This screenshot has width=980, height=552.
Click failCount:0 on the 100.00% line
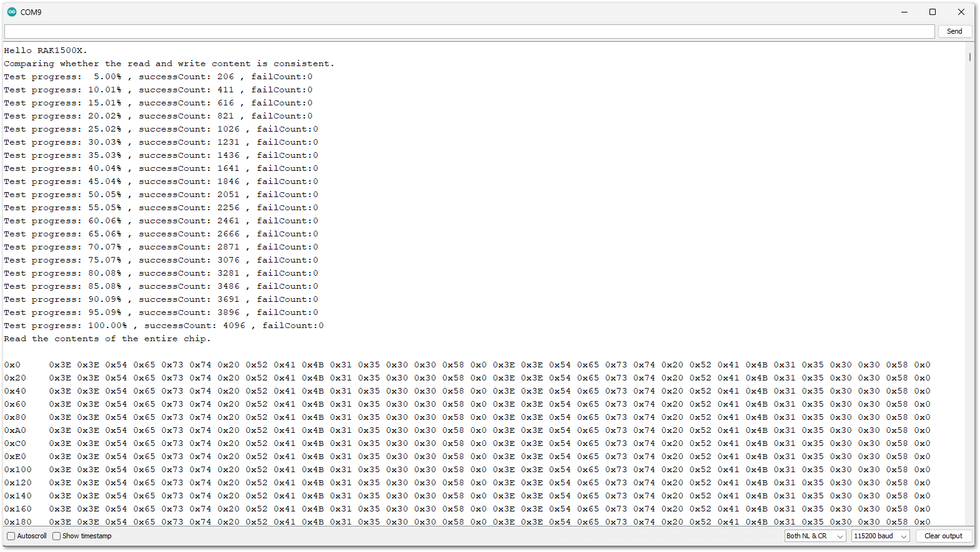click(293, 326)
